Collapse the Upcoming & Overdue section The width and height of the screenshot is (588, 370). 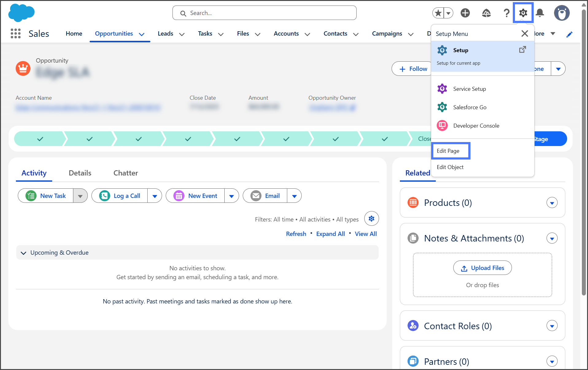click(x=24, y=253)
